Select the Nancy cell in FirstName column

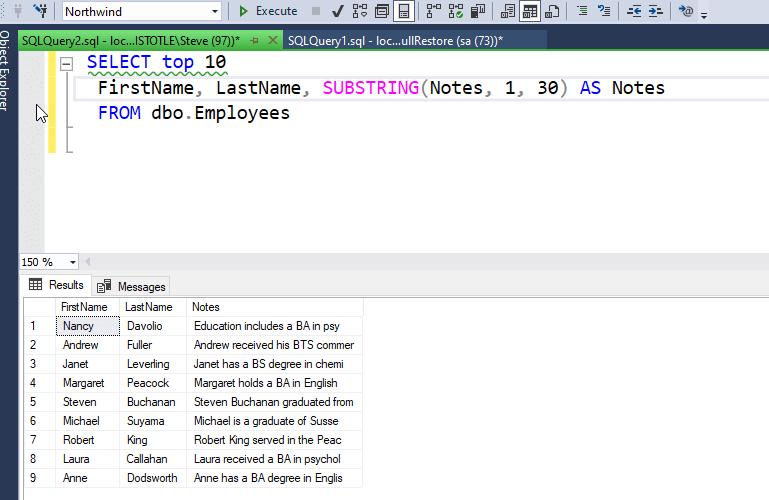[78, 326]
